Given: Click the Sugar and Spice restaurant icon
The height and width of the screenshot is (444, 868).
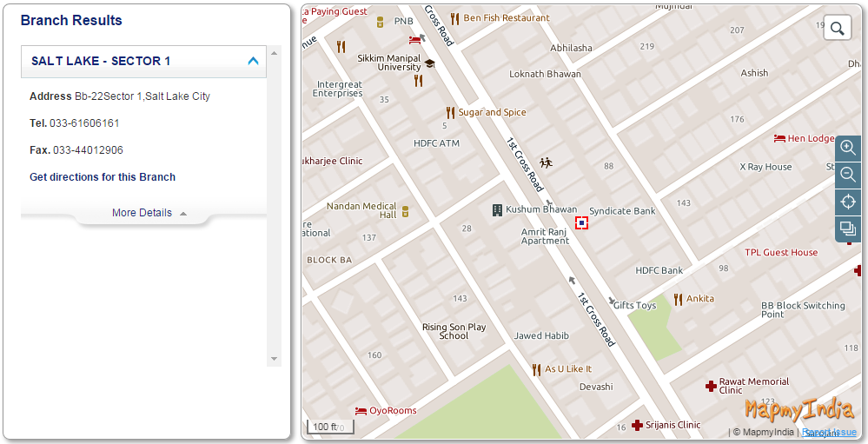Looking at the screenshot, I should [450, 112].
